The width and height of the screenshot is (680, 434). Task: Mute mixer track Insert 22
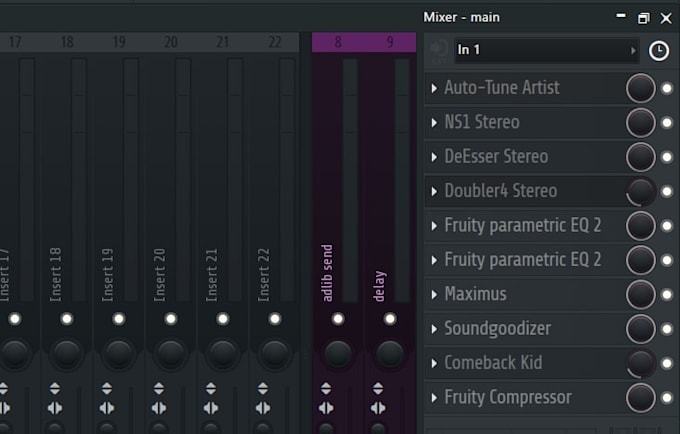275,319
